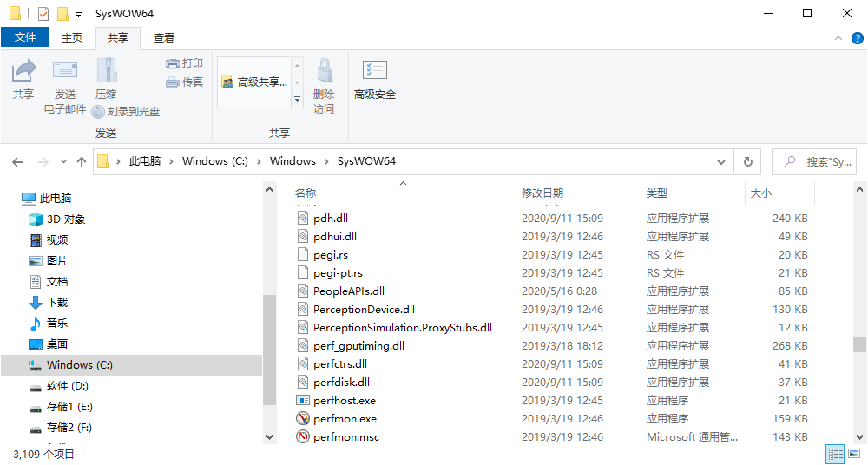The width and height of the screenshot is (868, 465).
Task: Select perfmon.msc console icon
Action: pyautogui.click(x=303, y=436)
